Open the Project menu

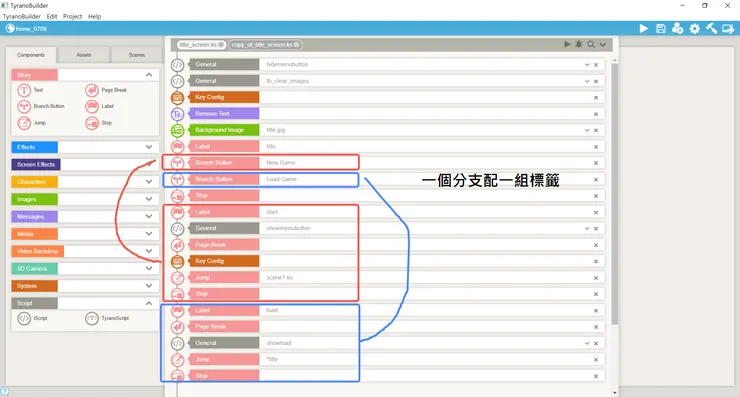[x=72, y=17]
